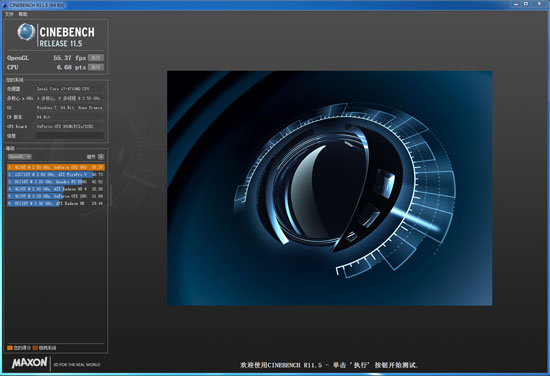Click the OpenGL score 55.37 fps
Screen dimensions: 550x376
point(69,58)
